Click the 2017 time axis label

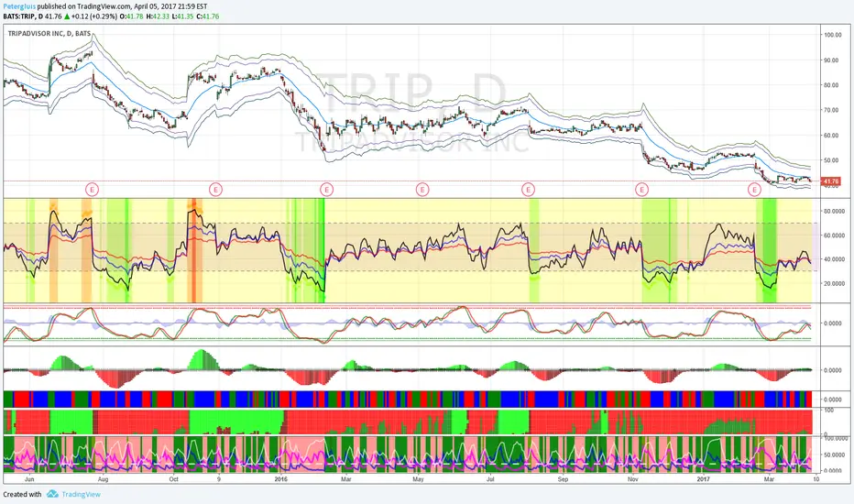704,479
